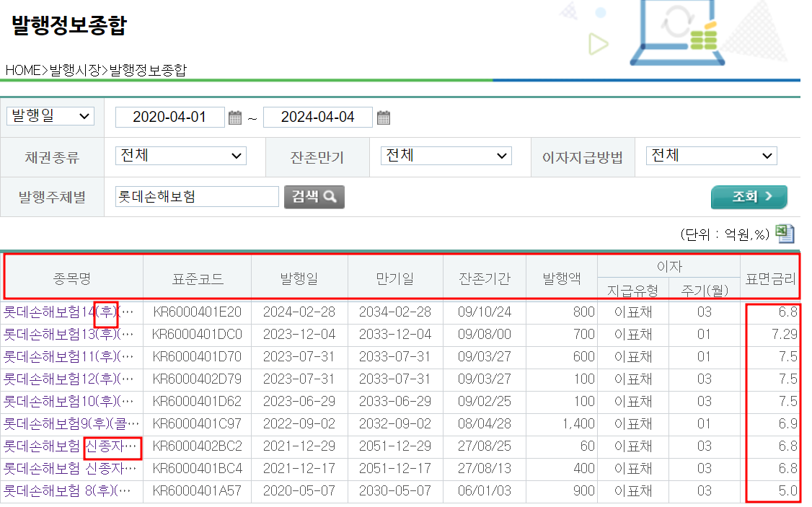Open bond 롯데손해보험 8(후) link
This screenshot has height=507, width=812.
(67, 491)
